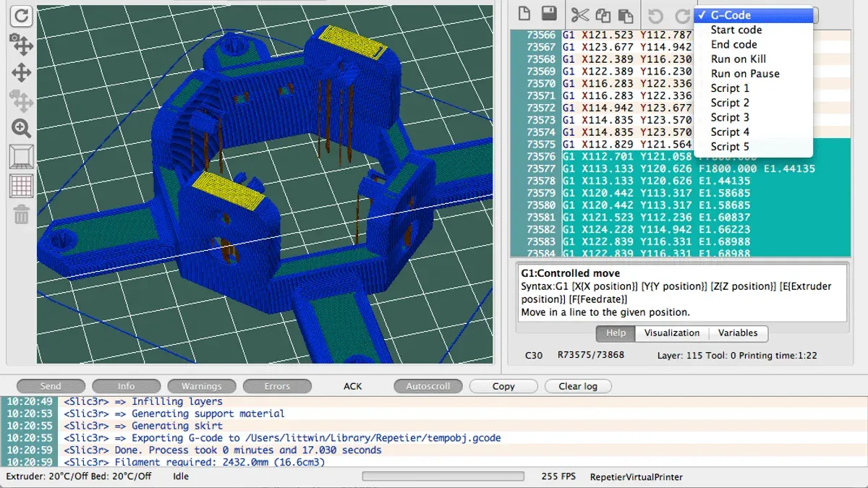Choose Script 4 from dropdown
This screenshot has width=868, height=488.
[753, 132]
